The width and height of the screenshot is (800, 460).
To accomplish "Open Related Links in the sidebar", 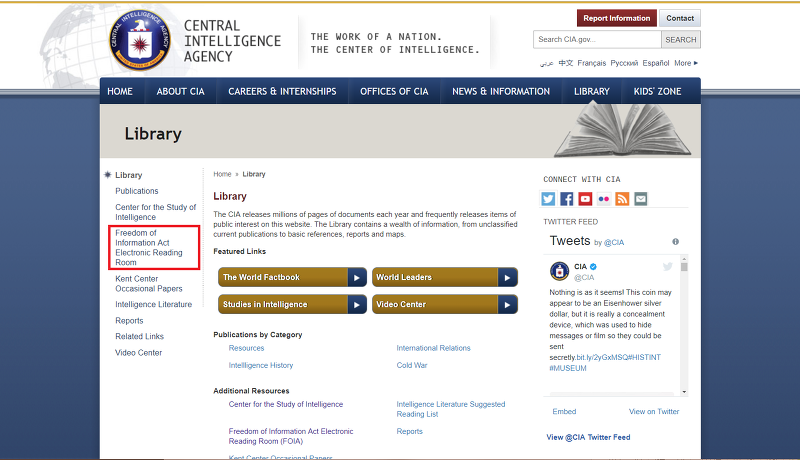I will click(139, 337).
